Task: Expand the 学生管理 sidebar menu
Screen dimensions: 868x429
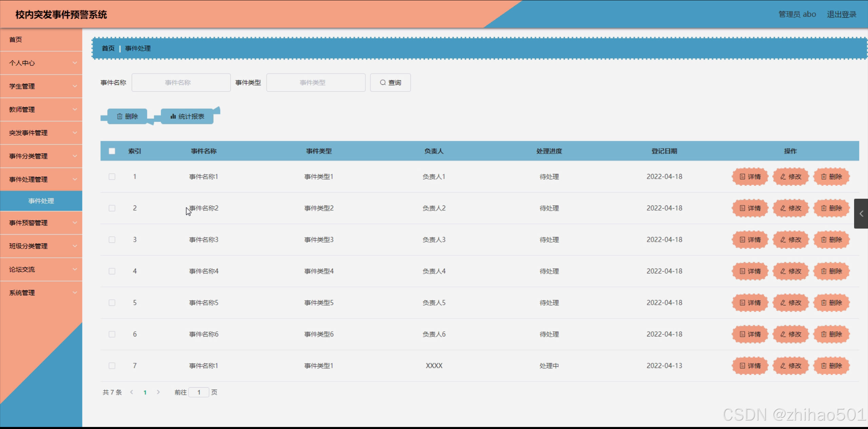Action: tap(41, 86)
